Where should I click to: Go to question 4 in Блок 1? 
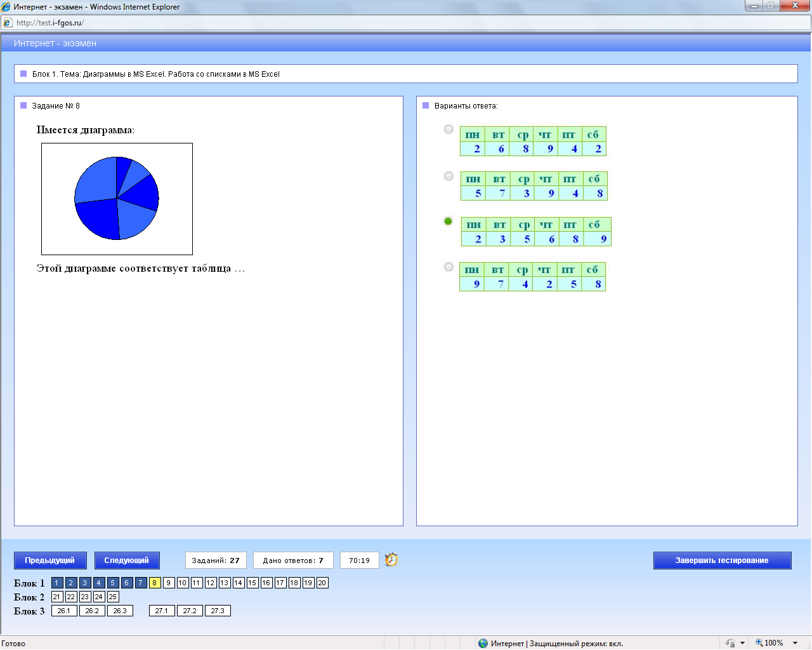[99, 583]
